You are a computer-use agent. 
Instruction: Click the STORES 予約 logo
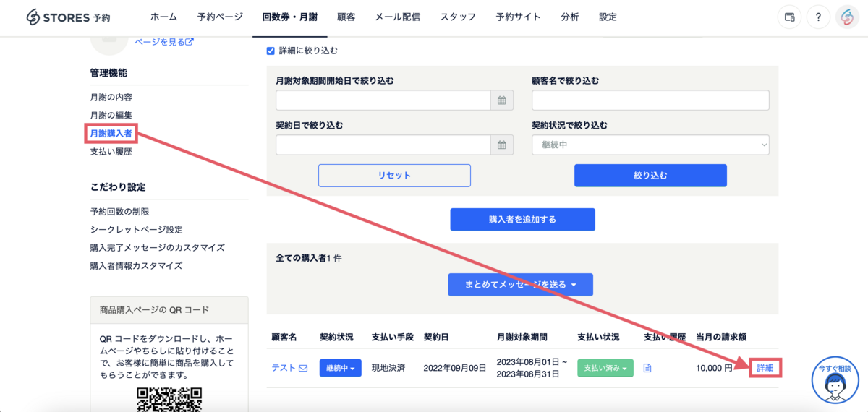pos(69,17)
